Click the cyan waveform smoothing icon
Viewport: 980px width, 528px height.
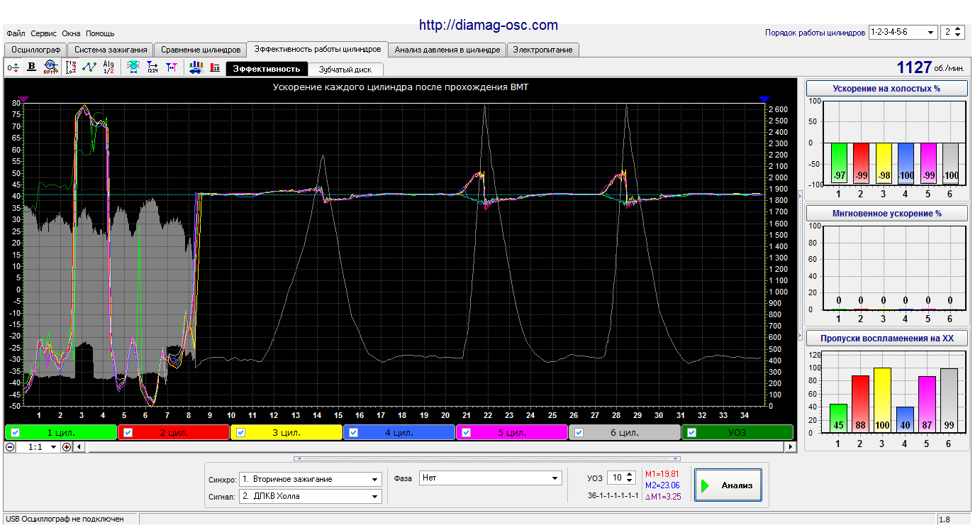[x=133, y=67]
